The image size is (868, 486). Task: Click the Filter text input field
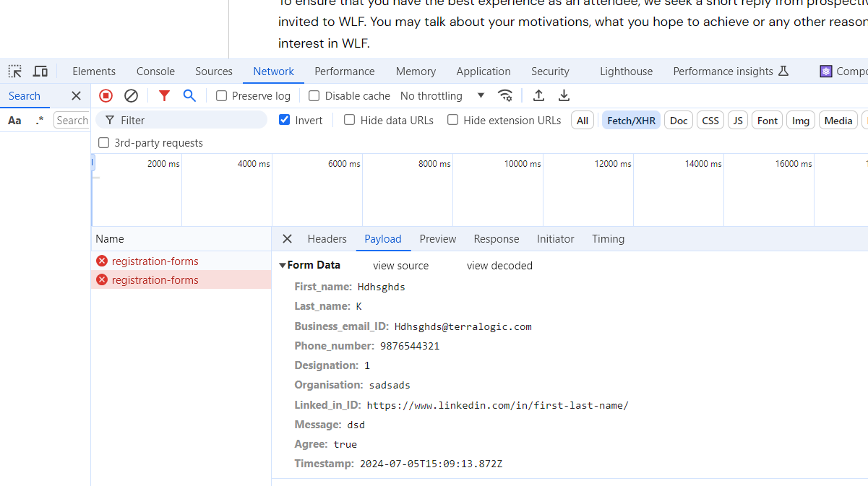click(188, 121)
